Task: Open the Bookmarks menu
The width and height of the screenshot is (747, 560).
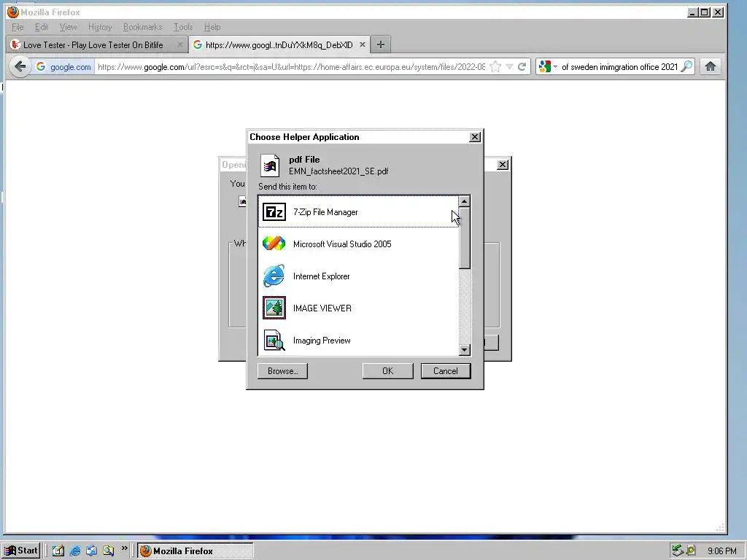Action: coord(142,27)
